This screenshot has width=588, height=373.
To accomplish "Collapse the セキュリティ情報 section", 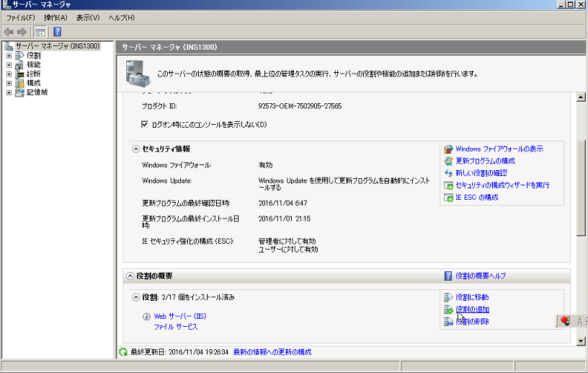I will [135, 149].
